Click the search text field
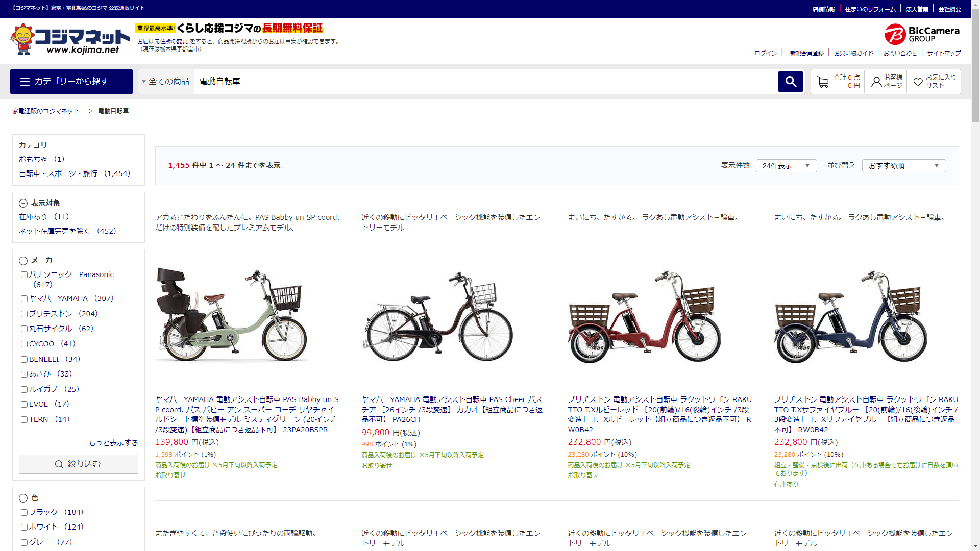The image size is (980, 551). [485, 82]
